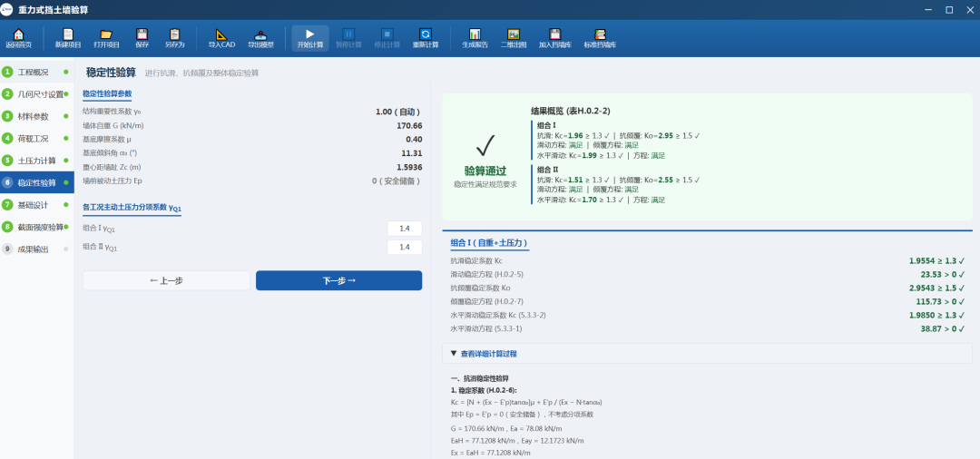
Task: Create a new project with 新建项目
Action: click(68, 39)
